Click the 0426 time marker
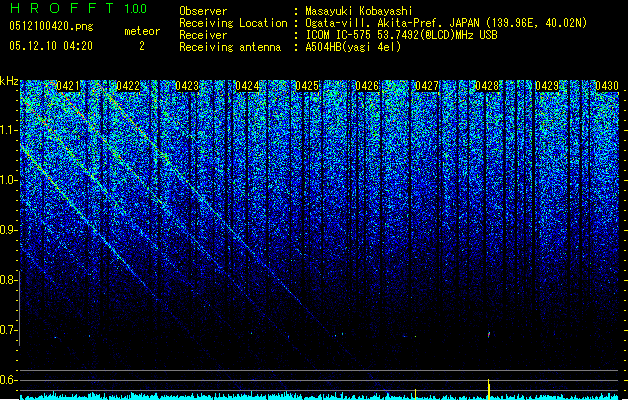 pyautogui.click(x=367, y=86)
